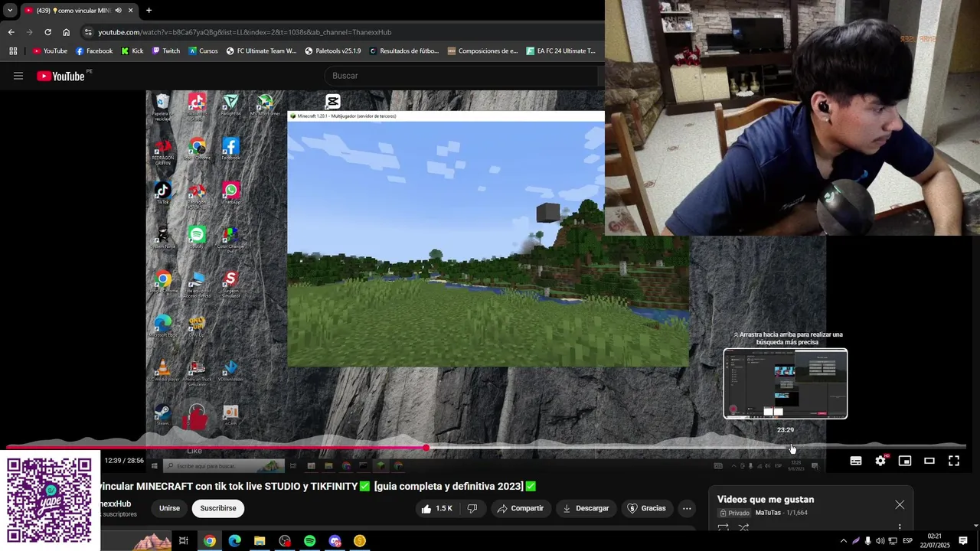Open the three-dot more actions menu
The height and width of the screenshot is (551, 980).
click(x=687, y=508)
